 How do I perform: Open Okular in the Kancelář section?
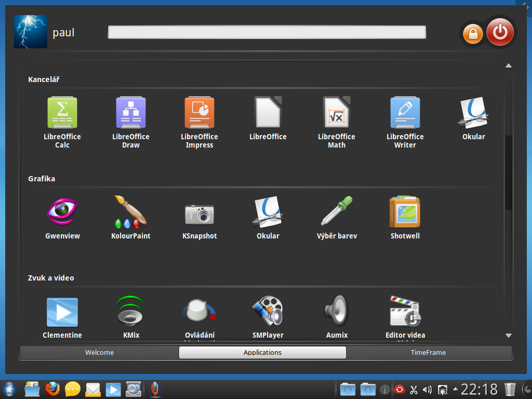pyautogui.click(x=474, y=118)
